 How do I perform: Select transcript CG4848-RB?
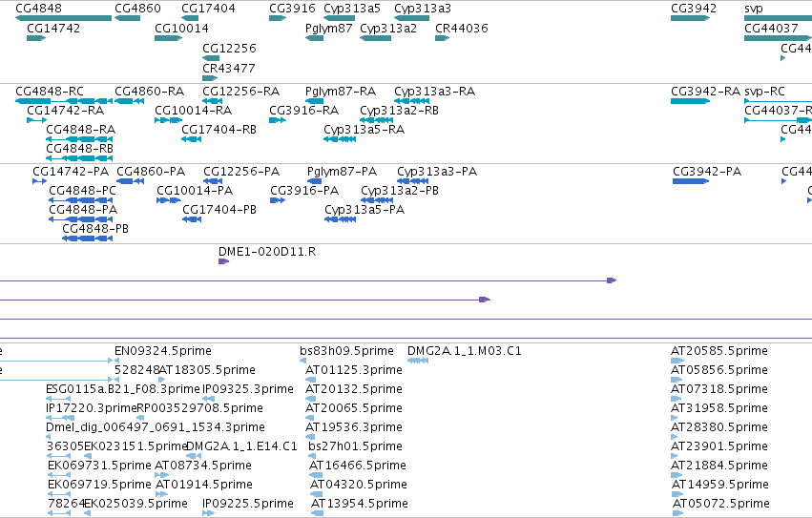pyautogui.click(x=79, y=158)
